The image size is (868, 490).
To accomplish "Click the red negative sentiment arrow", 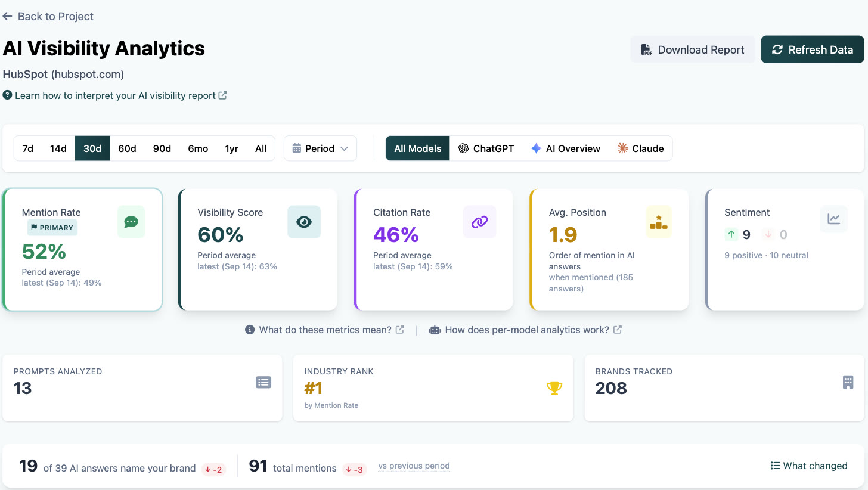I will click(x=768, y=235).
